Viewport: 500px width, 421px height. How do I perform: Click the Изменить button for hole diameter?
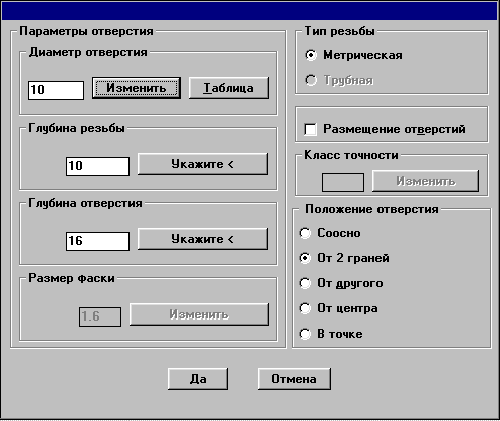[x=136, y=88]
